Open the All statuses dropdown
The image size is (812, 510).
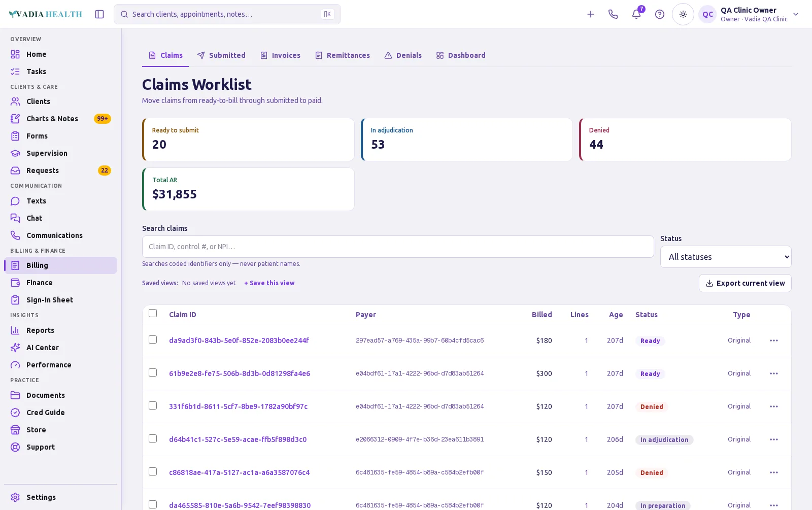(726, 257)
